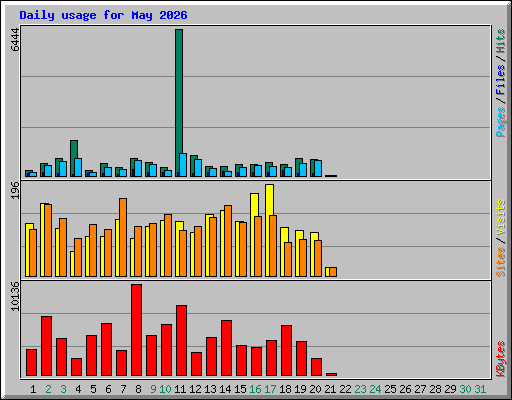Image resolution: width=512 pixels, height=400 pixels.
Task: Click day label 12 on the axis
Action: coord(195,389)
